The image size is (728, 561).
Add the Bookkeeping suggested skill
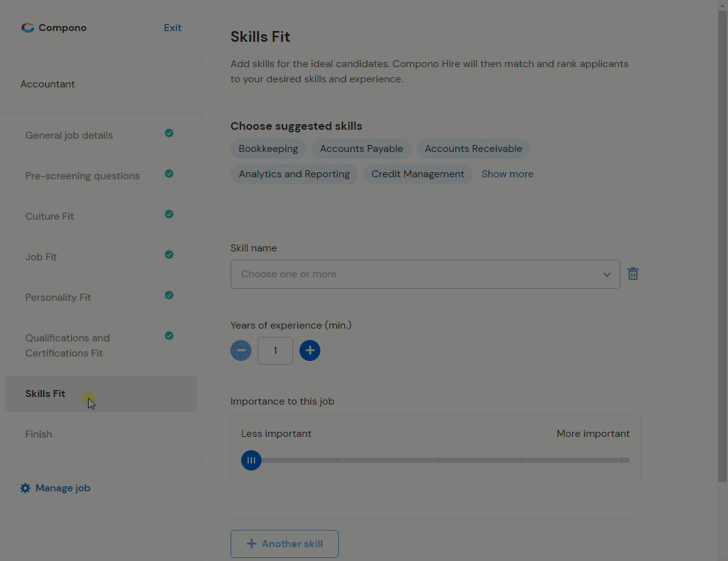[268, 149]
